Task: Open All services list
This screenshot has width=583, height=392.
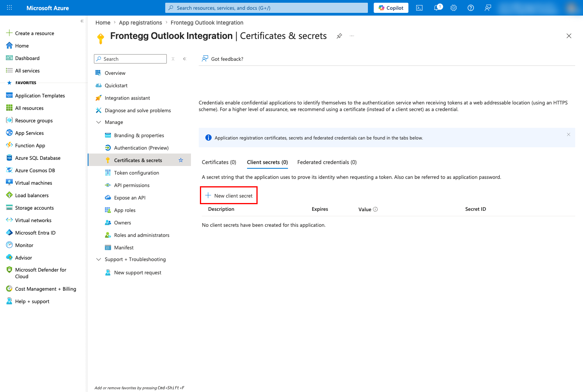Action: 27,71
